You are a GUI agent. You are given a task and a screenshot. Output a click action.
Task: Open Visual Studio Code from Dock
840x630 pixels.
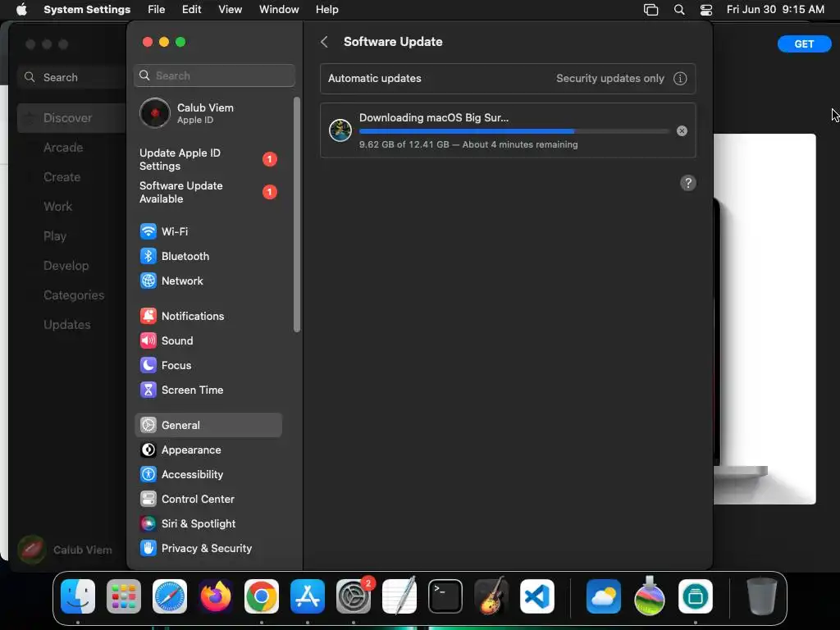pyautogui.click(x=537, y=596)
